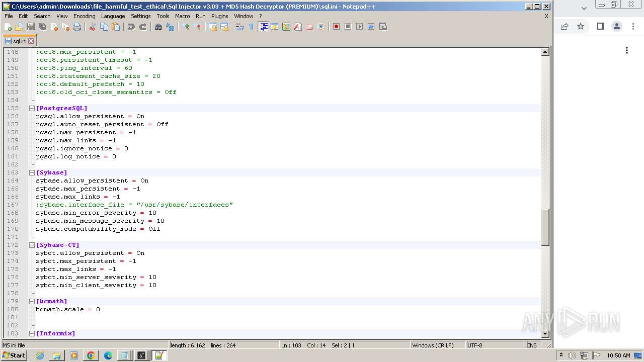Open the Edit menu
The width and height of the screenshot is (644, 362).
[x=23, y=16]
